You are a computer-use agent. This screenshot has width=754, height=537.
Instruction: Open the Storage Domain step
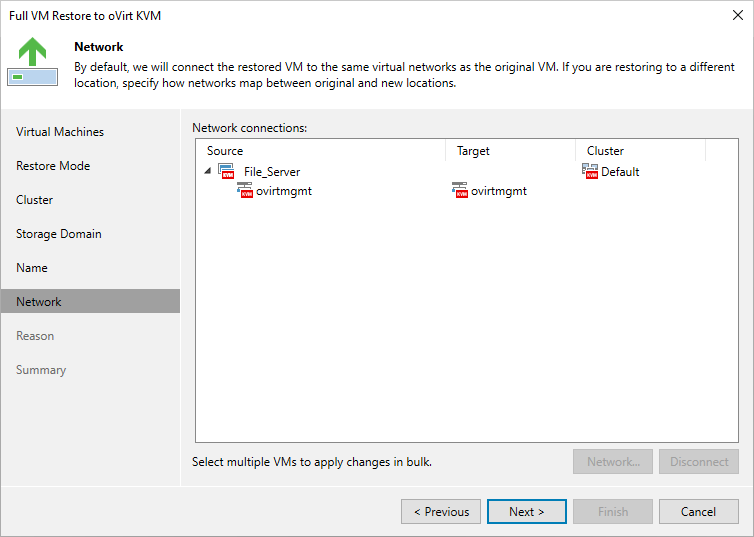(59, 234)
